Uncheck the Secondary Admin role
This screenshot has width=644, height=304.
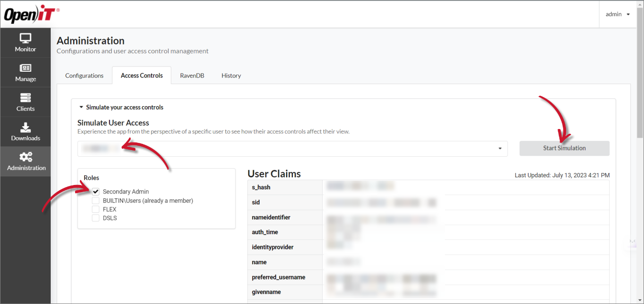[x=95, y=191]
